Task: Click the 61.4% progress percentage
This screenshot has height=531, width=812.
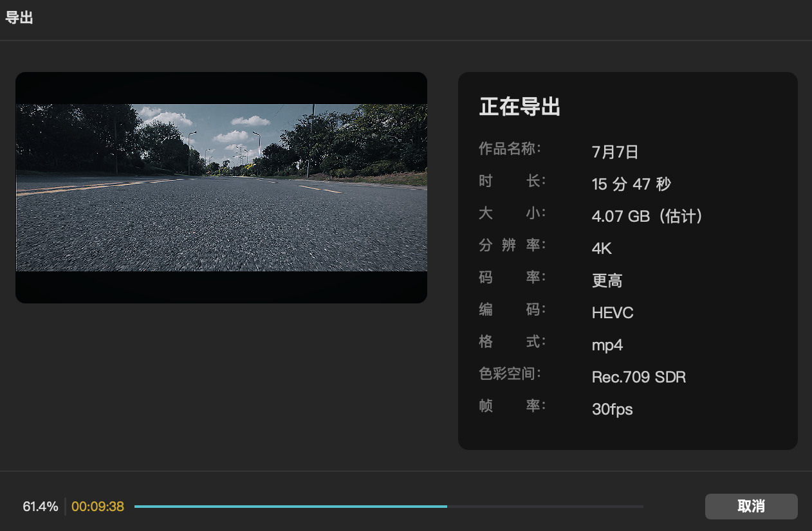Action: click(41, 507)
